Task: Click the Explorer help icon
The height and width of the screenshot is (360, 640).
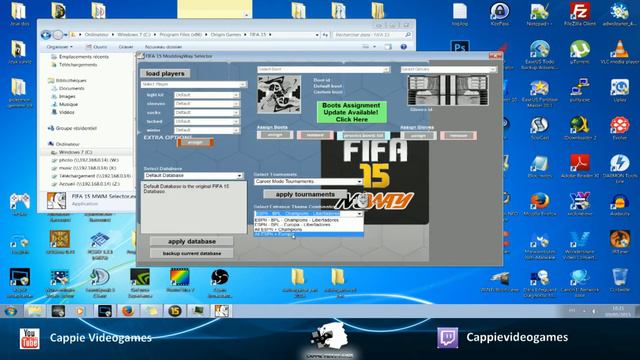Action: pyautogui.click(x=403, y=47)
